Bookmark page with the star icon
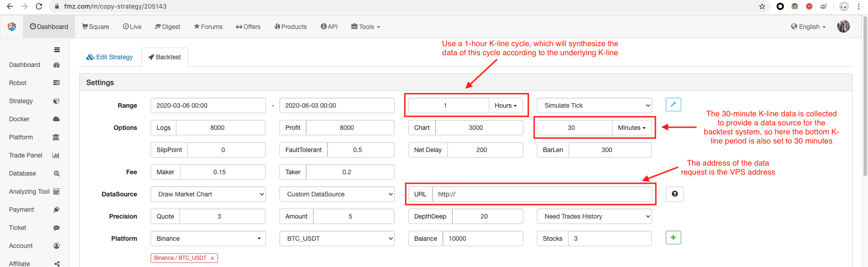 pos(762,6)
